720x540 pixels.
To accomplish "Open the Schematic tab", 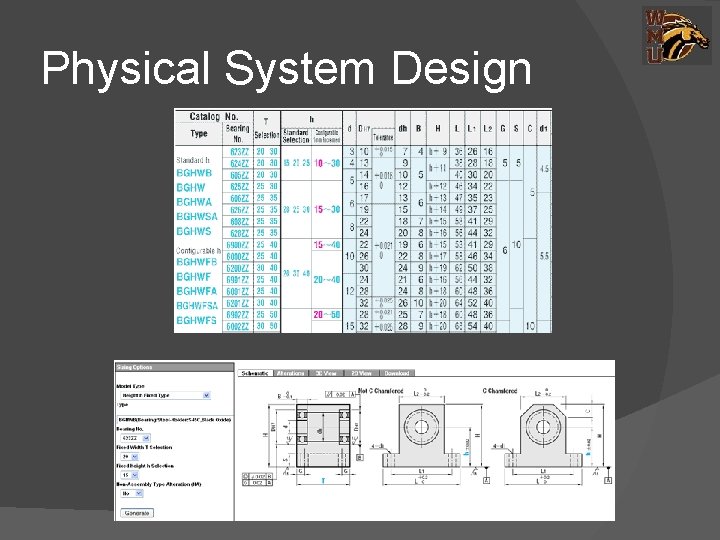I will pos(255,373).
